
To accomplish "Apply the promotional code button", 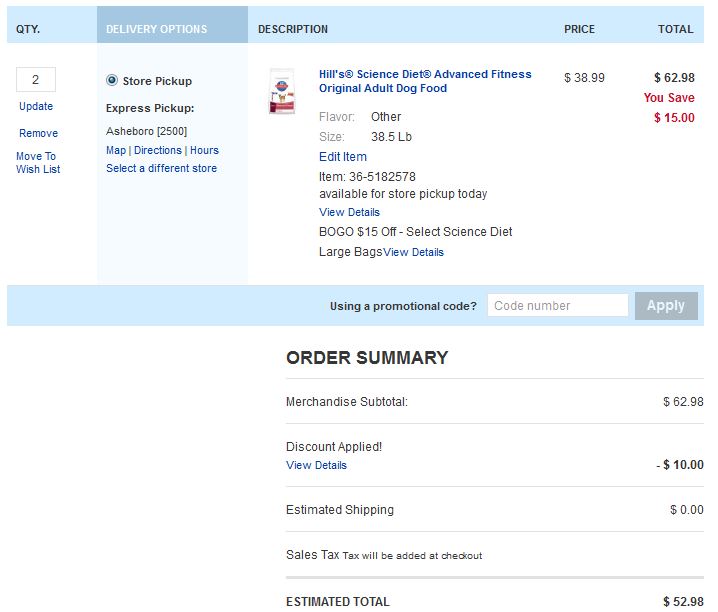I will click(666, 306).
